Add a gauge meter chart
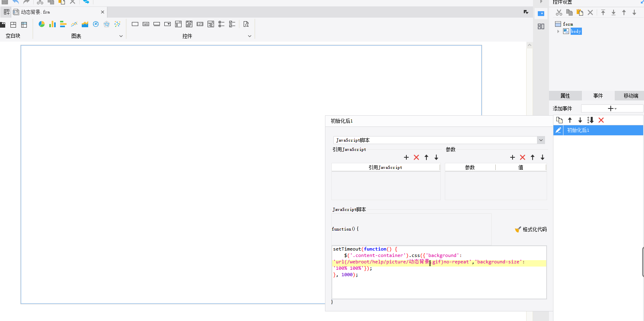Image resolution: width=644 pixels, height=321 pixels. [x=96, y=24]
